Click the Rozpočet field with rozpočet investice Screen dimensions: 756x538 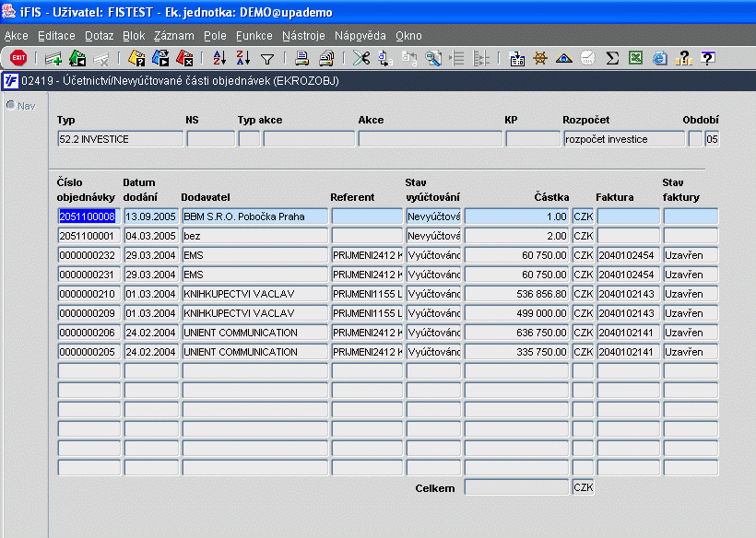click(x=623, y=139)
